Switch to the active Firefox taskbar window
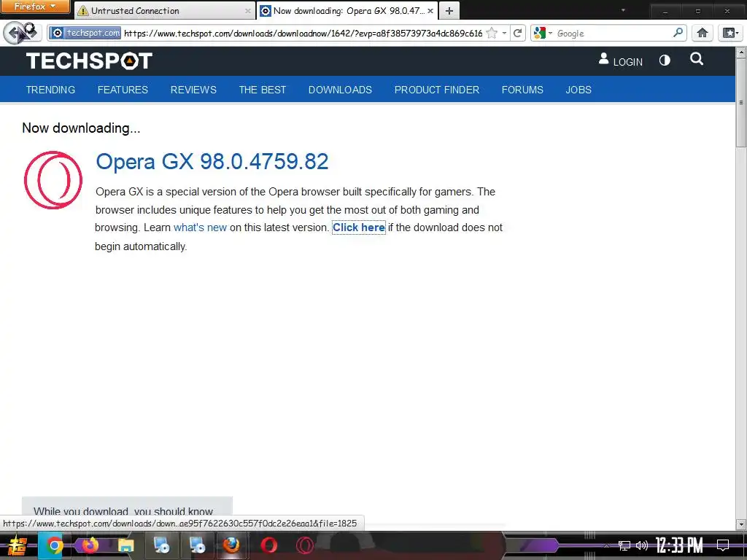Viewport: 747px width, 560px height. (231, 545)
